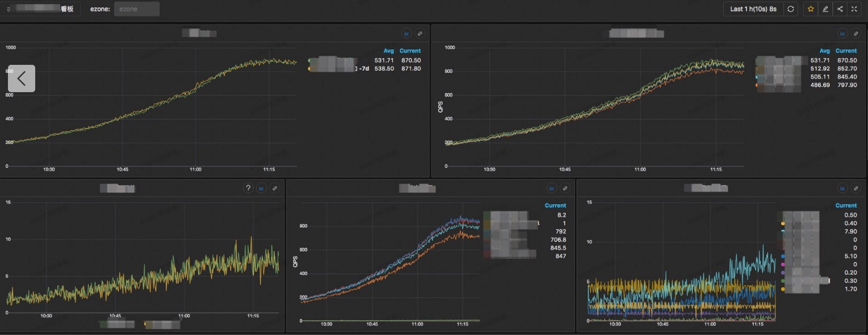Image resolution: width=868 pixels, height=335 pixels.
Task: Sort top-left legend by Avg column
Action: click(x=389, y=51)
